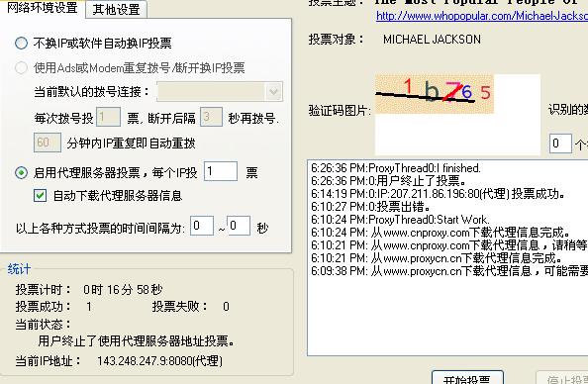Click the 每次拨号投 票 count field
Screen dimensions: 588x384
click(x=108, y=117)
